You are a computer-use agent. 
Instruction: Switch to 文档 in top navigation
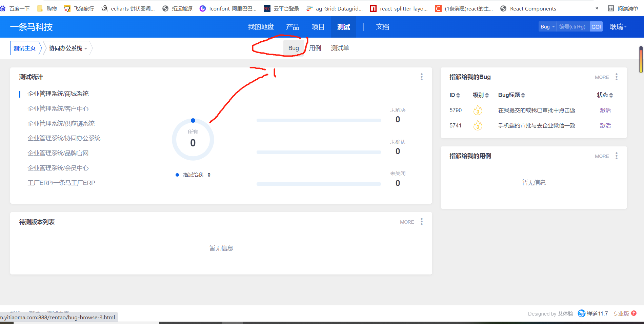[x=383, y=27]
